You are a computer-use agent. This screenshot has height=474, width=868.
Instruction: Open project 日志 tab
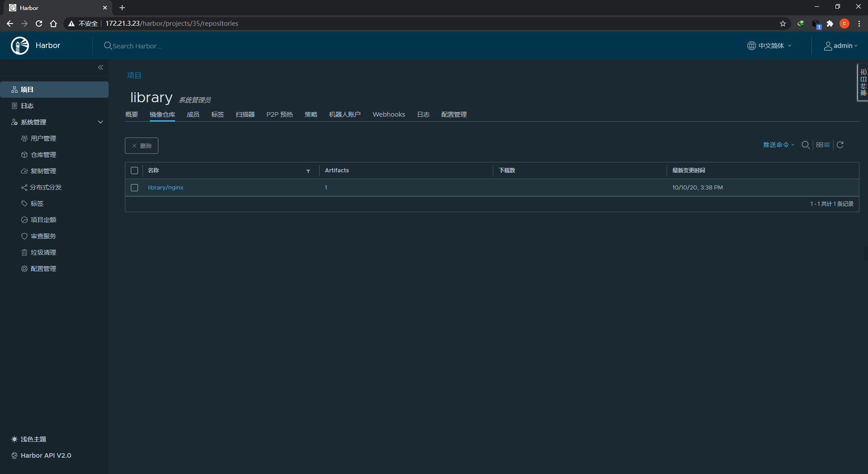[x=423, y=114]
